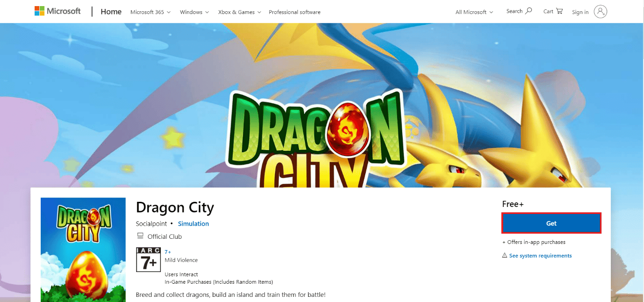Open the Home link in header
644x302 pixels.
click(x=111, y=12)
